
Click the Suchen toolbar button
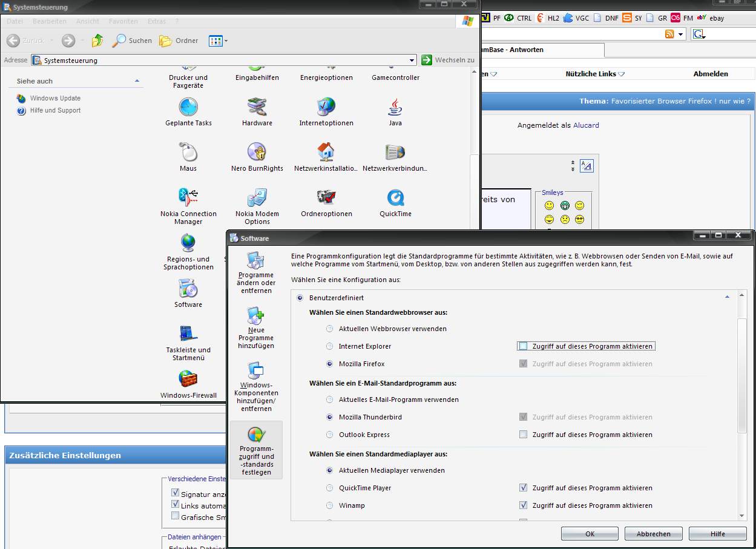point(132,41)
